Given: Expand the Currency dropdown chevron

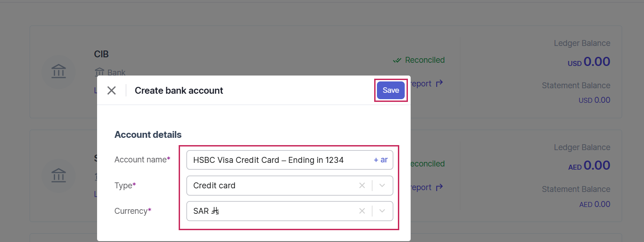Looking at the screenshot, I should click(x=382, y=211).
